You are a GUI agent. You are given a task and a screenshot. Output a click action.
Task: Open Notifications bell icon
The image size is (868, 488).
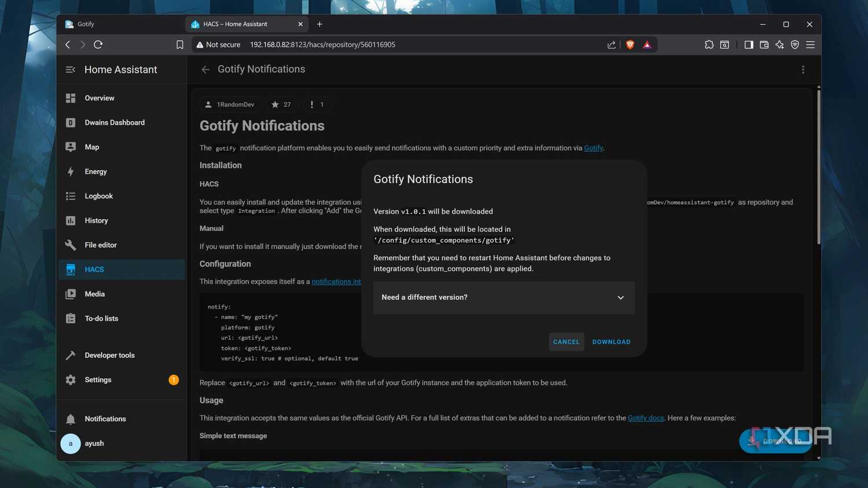point(71,419)
